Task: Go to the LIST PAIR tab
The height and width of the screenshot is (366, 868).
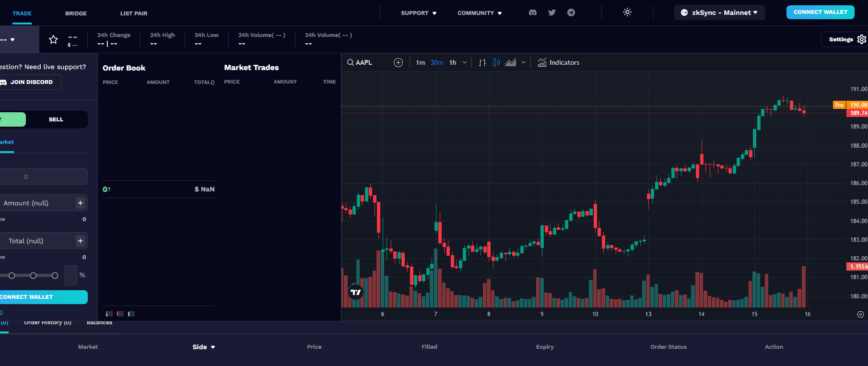Action: click(x=134, y=13)
